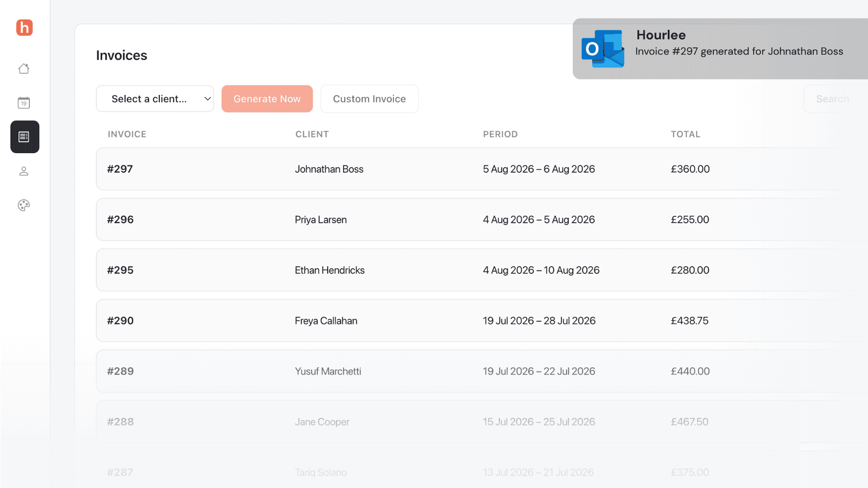Select client Yusuf Marchetti
The image size is (868, 488).
point(328,371)
